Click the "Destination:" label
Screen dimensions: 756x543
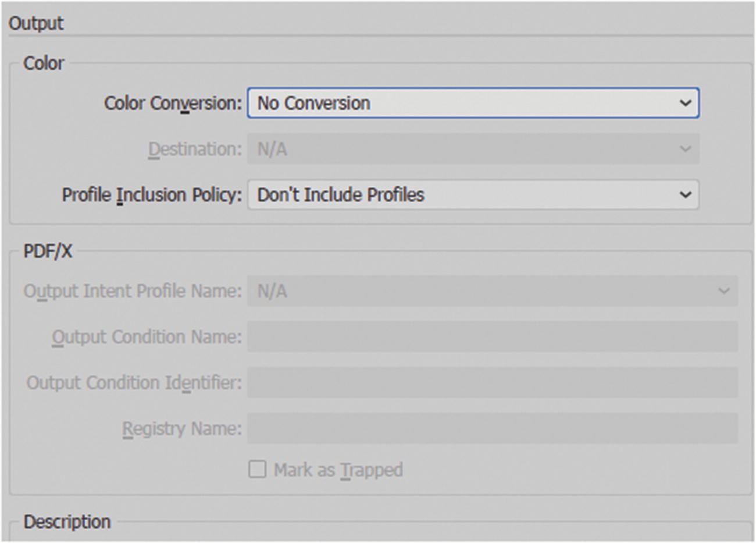[195, 149]
